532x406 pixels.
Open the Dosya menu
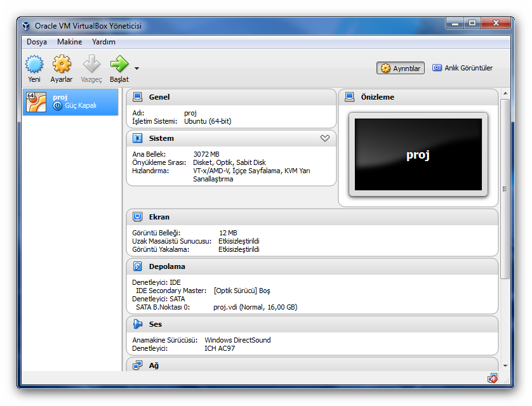point(37,42)
